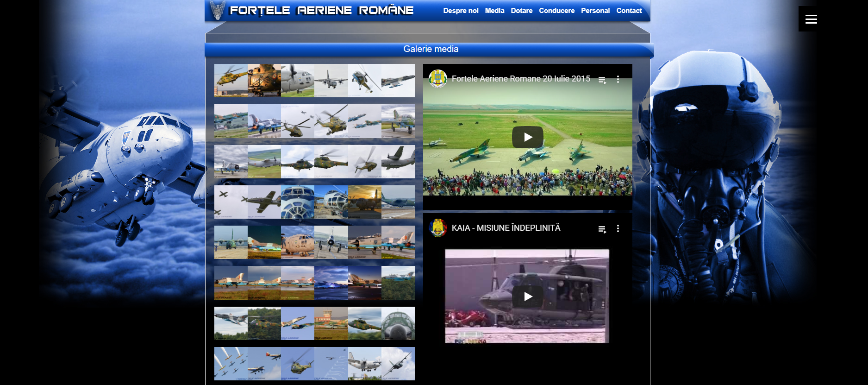This screenshot has width=868, height=385.
Task: Click channel avatar on KAIA video
Action: [x=438, y=228]
